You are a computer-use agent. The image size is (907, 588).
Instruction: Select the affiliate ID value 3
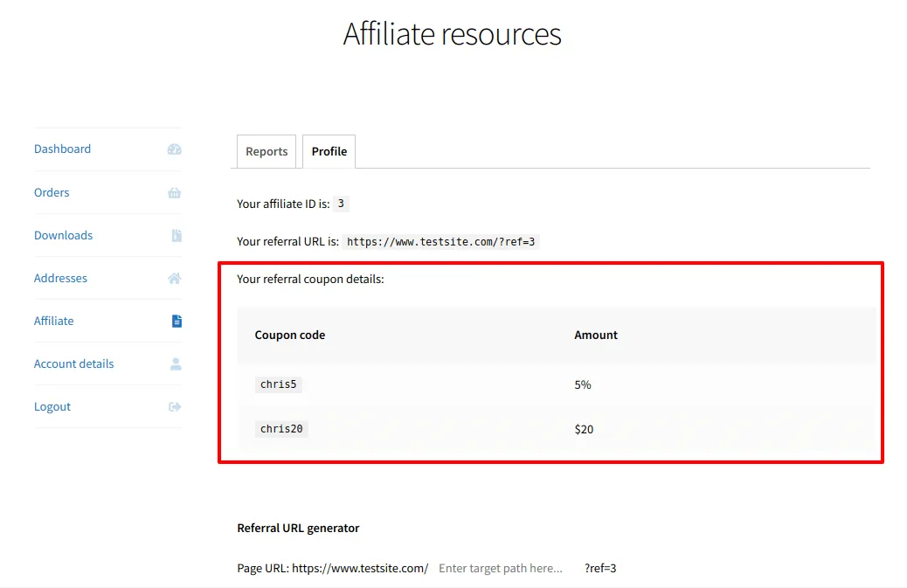341,204
